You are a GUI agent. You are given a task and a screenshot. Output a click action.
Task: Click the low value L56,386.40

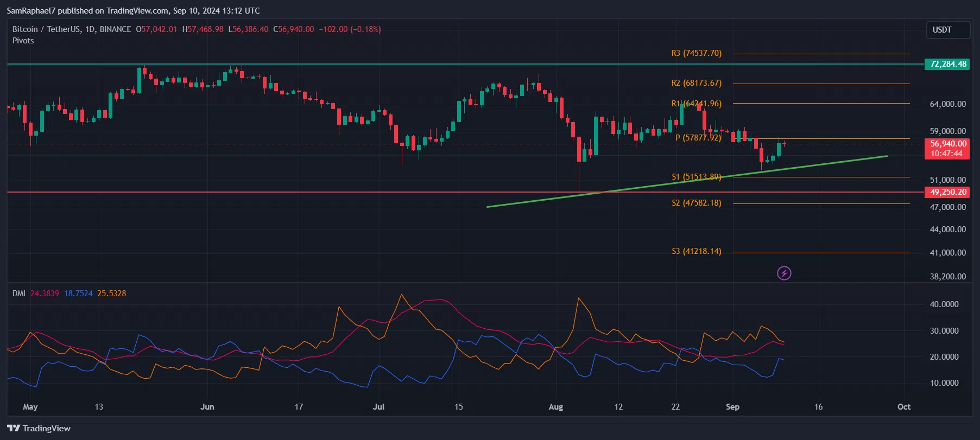tap(248, 29)
